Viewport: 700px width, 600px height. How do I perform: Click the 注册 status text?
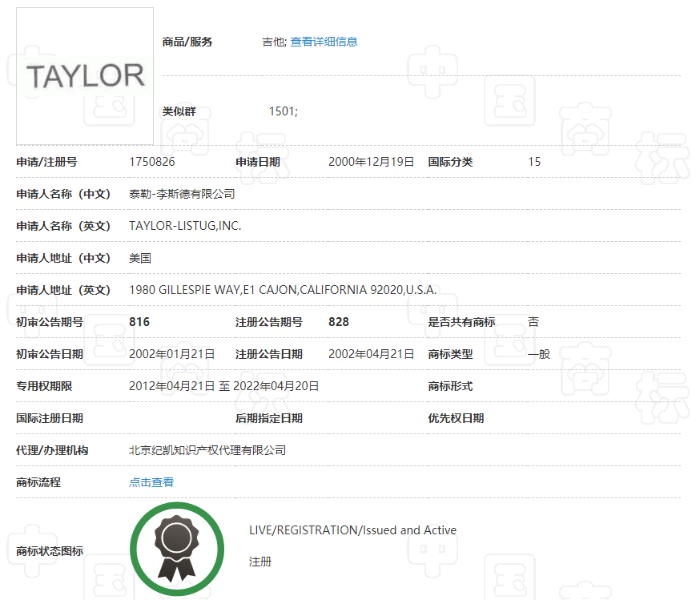260,562
